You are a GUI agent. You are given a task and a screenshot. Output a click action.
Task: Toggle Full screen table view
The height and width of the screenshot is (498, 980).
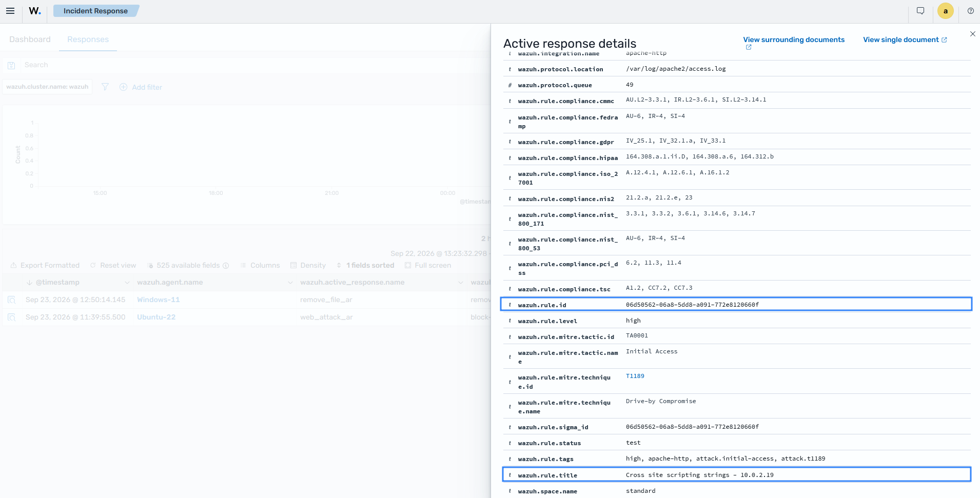428,265
